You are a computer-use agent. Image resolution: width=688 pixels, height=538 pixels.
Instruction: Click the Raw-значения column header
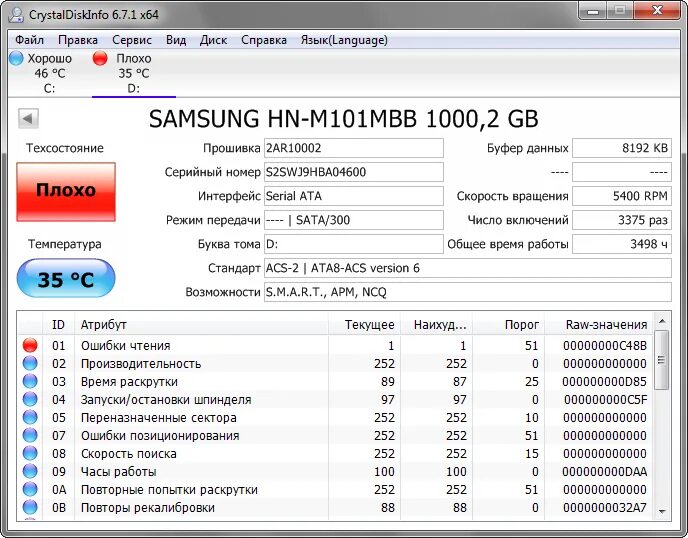tap(598, 324)
